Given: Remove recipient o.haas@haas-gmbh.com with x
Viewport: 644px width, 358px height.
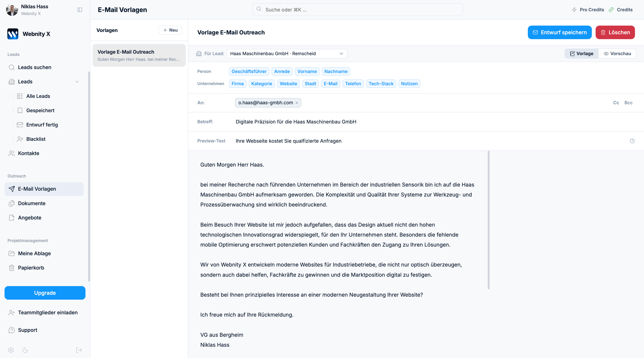Looking at the screenshot, I should [297, 103].
